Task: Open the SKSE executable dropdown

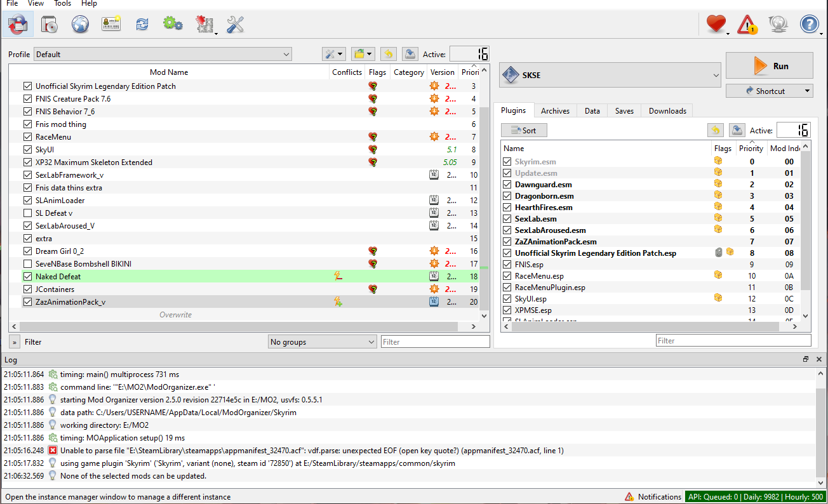Action: 610,75
